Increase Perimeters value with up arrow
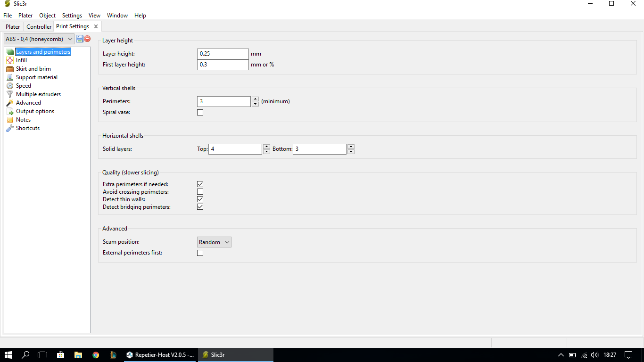 tap(255, 99)
